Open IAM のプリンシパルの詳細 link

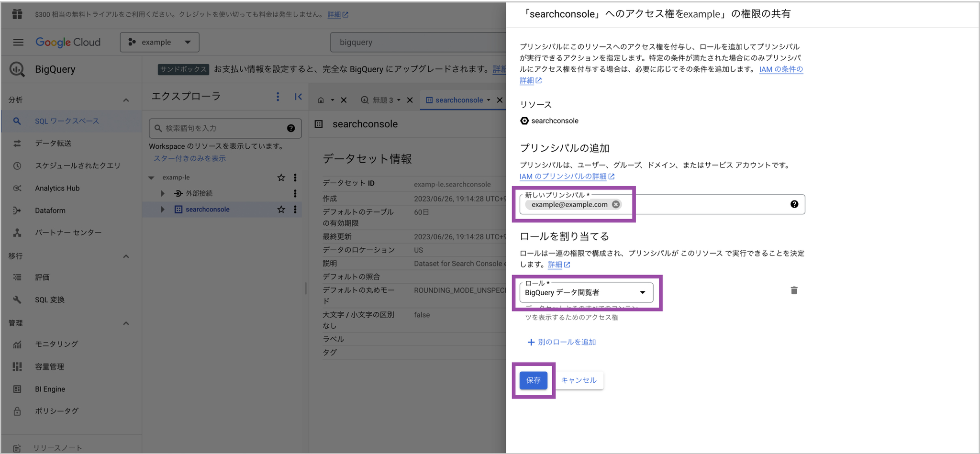(x=567, y=176)
